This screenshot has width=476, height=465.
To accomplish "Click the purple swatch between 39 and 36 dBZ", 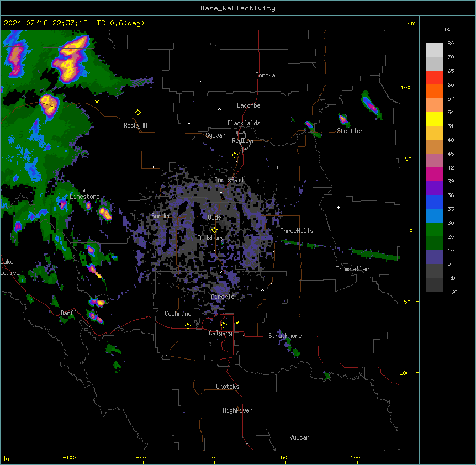I will coord(434,188).
